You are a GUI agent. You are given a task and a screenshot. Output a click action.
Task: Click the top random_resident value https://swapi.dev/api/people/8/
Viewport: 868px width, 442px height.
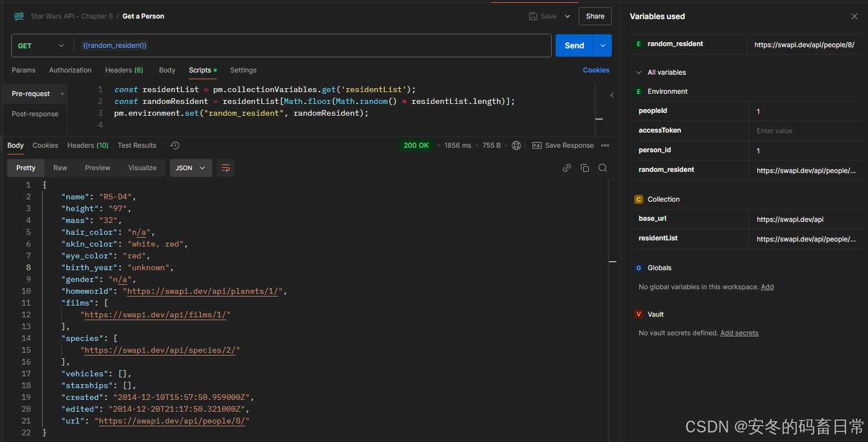[x=804, y=44]
